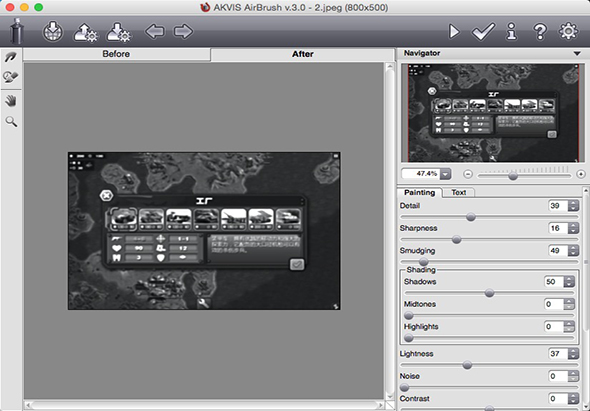Click the image window horizontal scrollbar

pyautogui.click(x=205, y=405)
